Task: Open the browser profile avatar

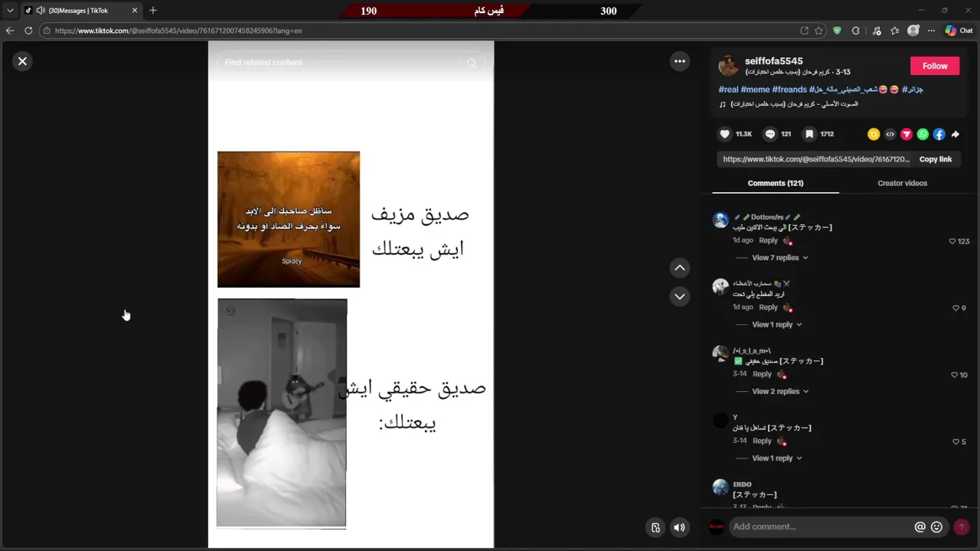Action: [913, 31]
